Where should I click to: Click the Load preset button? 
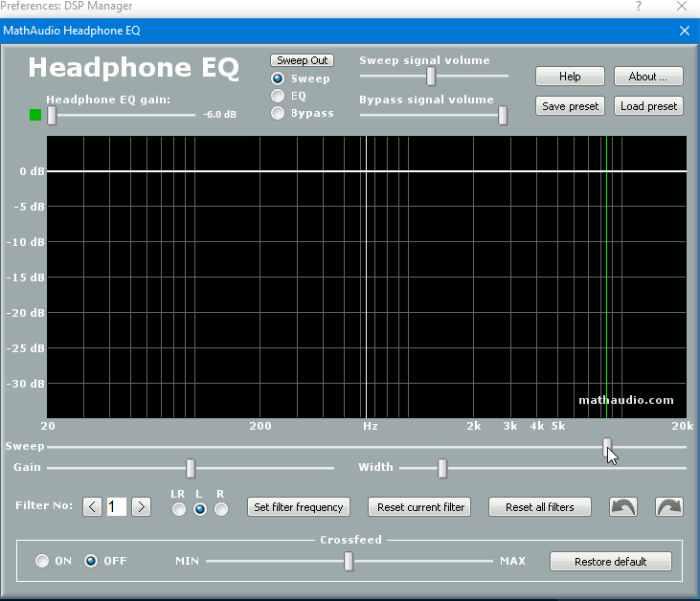(648, 106)
